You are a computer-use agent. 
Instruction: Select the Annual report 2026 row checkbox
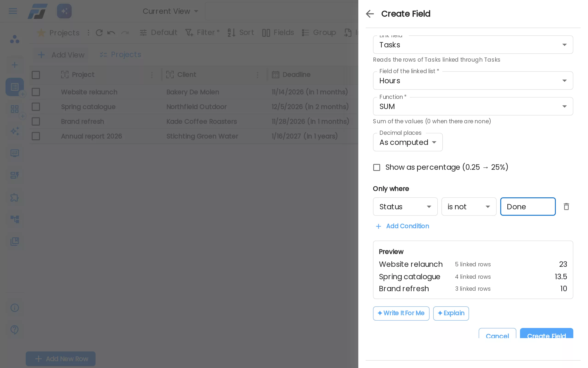36,136
